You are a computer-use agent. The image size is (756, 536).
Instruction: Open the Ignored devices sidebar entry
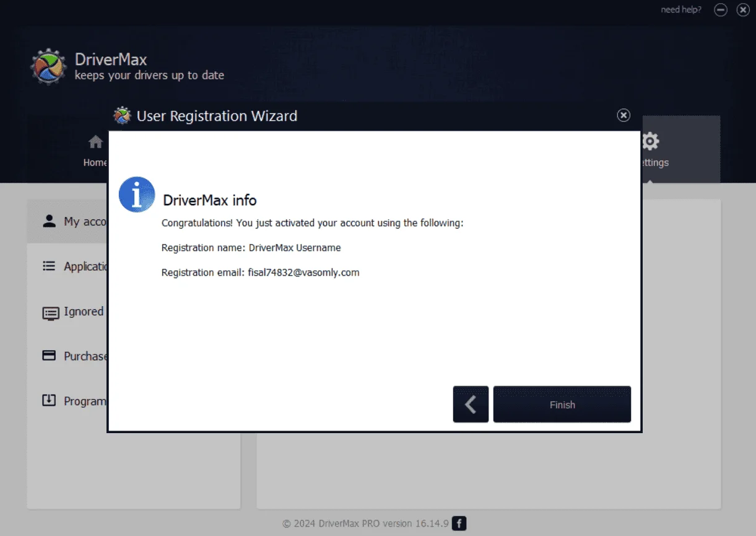68,312
